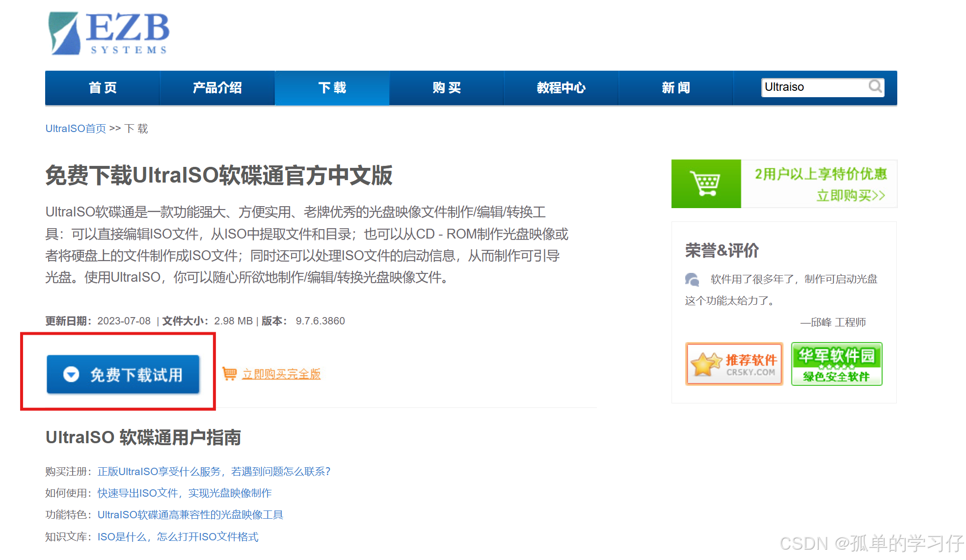Click the UltraISO首页 breadcrumb link
966x560 pixels.
click(x=76, y=129)
